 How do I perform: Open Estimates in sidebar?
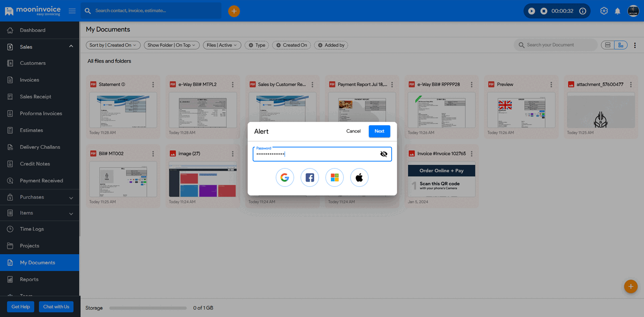[40, 130]
